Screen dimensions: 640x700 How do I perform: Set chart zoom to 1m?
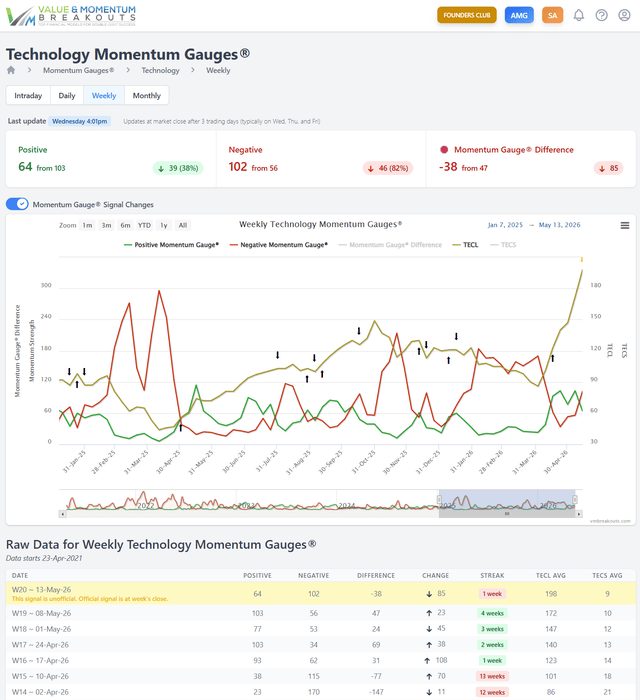pyautogui.click(x=87, y=225)
